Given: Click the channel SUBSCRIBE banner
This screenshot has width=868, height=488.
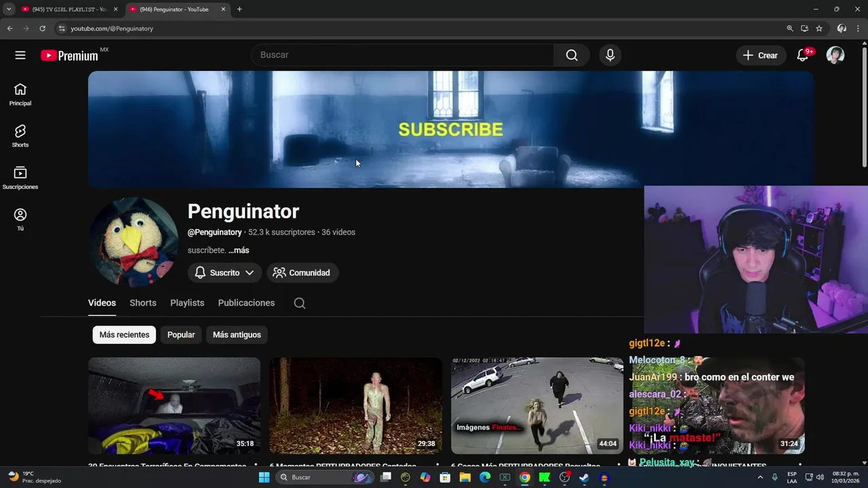Looking at the screenshot, I should [450, 129].
